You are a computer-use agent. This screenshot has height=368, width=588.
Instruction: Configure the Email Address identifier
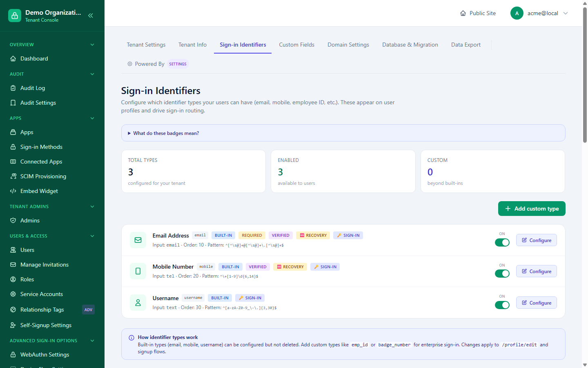[x=537, y=240]
